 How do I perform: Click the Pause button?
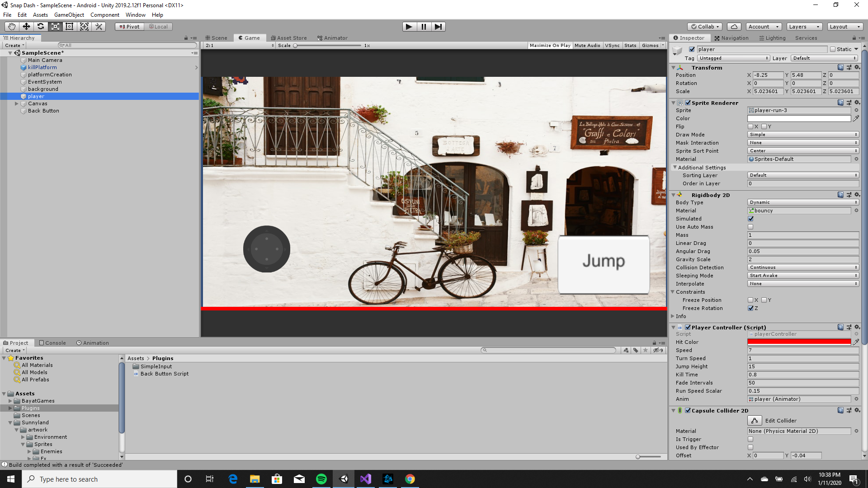[x=424, y=27]
